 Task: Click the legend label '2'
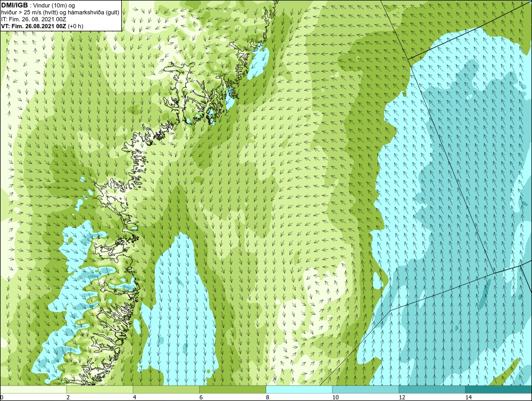68,397
